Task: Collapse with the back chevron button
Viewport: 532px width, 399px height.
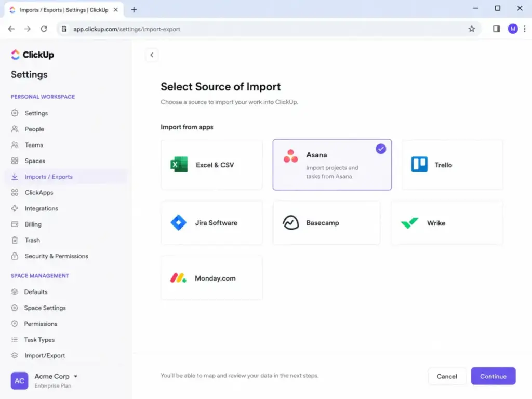Action: [152, 55]
